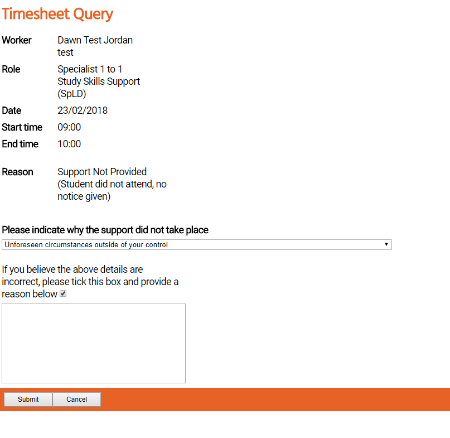
Task: Click the Worker field label
Action: [17, 40]
